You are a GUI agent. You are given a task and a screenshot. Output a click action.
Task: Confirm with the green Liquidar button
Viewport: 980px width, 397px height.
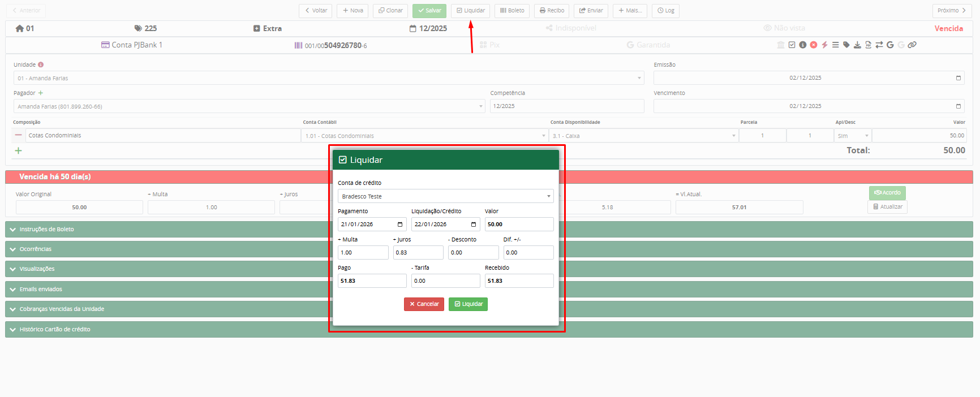468,304
